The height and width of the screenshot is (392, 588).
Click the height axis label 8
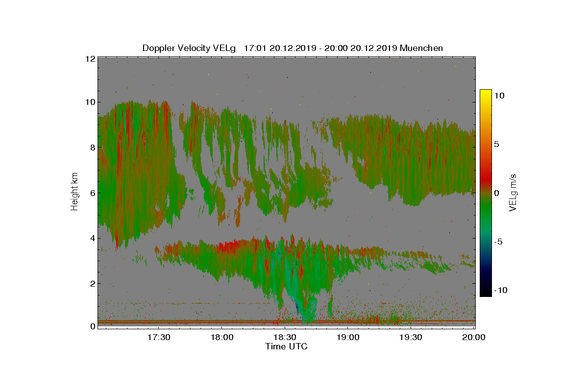point(92,147)
